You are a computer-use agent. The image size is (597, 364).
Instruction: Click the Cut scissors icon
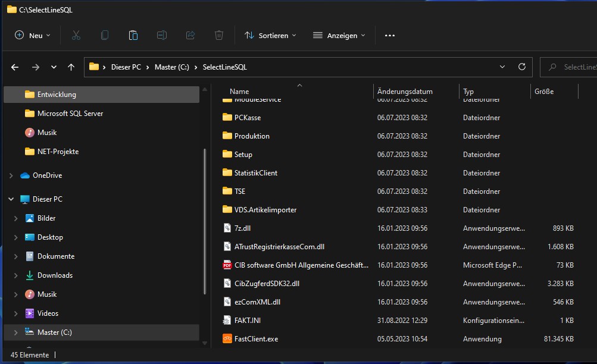click(x=76, y=35)
